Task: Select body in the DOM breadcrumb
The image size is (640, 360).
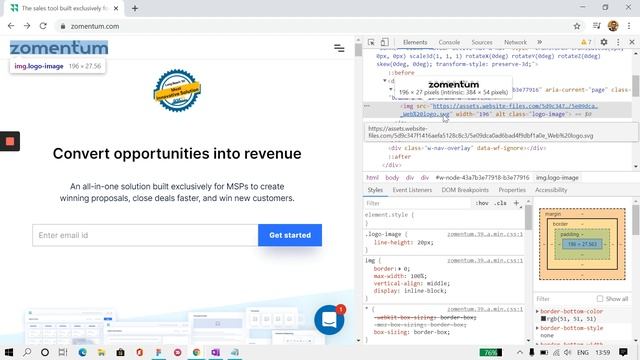Action: point(392,178)
